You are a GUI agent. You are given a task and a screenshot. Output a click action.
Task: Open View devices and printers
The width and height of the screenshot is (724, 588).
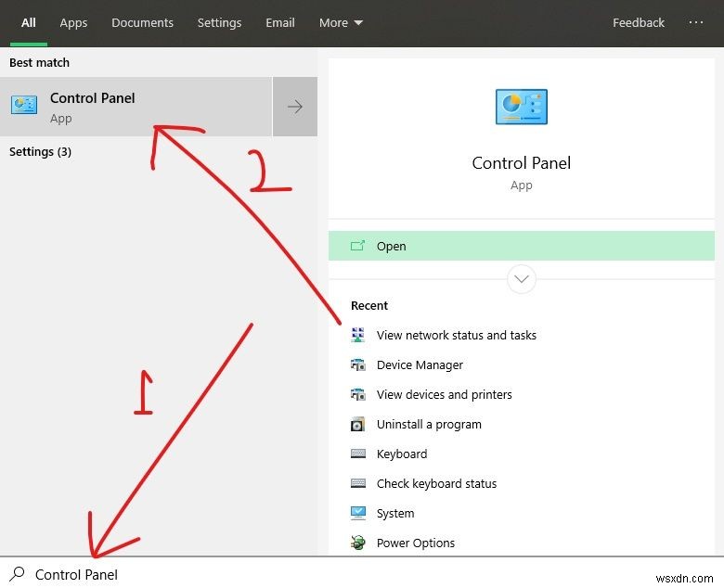click(x=445, y=394)
